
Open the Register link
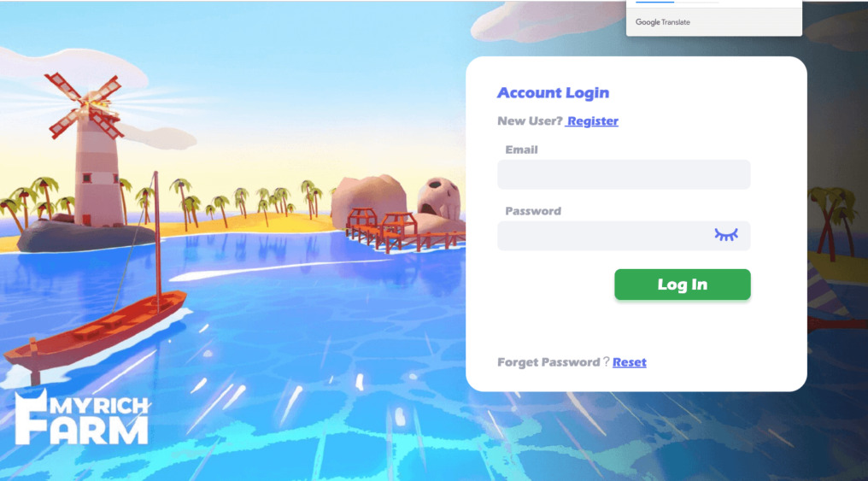tap(592, 120)
